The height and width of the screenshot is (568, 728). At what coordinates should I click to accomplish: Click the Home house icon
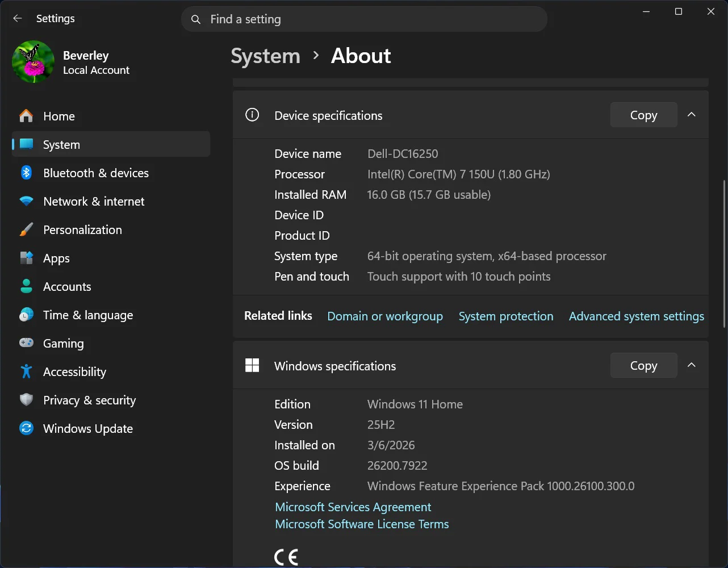[26, 116]
